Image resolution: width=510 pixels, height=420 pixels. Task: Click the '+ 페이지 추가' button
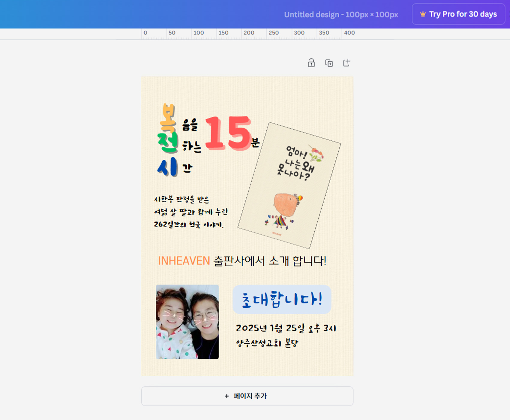[247, 396]
